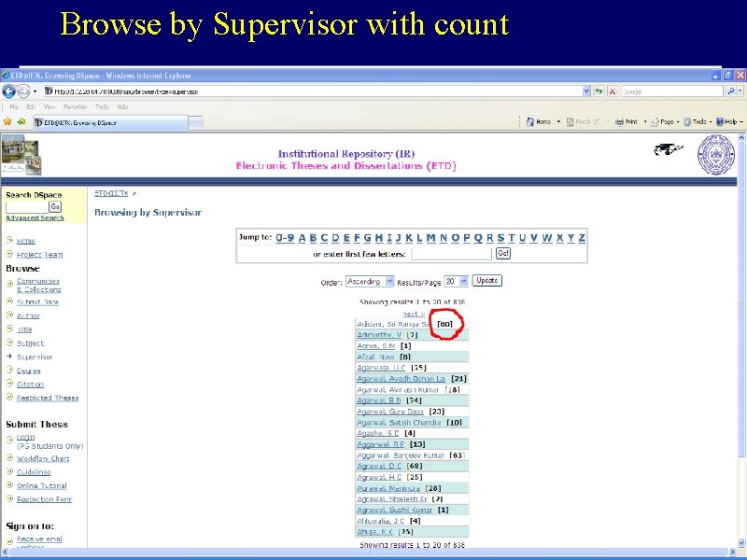Click the browser Back arrow button
This screenshot has height=560, width=747.
pos(9,91)
